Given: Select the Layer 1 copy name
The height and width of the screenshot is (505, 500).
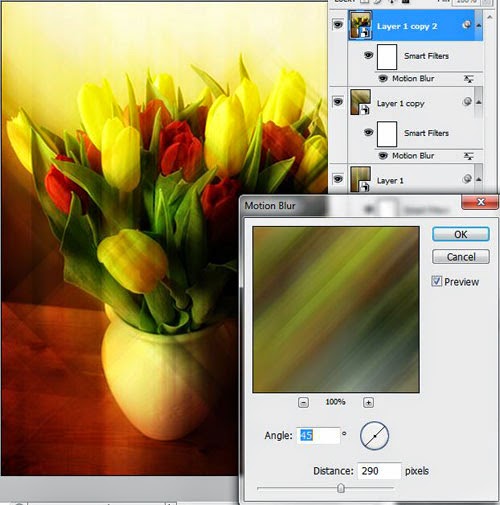Looking at the screenshot, I should [400, 104].
